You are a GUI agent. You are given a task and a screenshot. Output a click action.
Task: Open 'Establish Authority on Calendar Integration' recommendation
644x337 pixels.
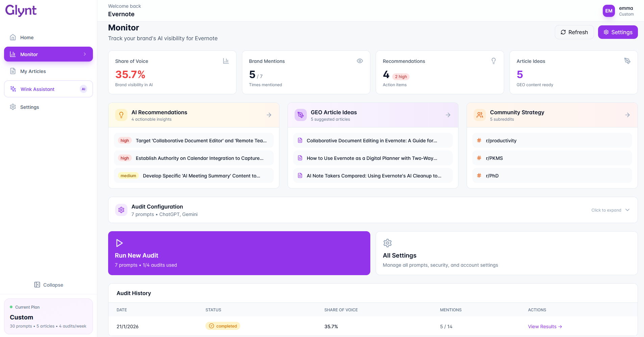tap(194, 158)
